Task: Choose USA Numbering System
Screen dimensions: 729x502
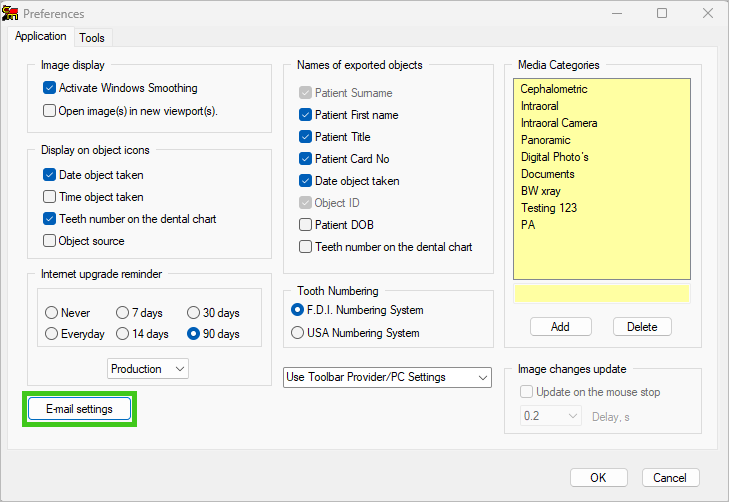Action: pyautogui.click(x=297, y=333)
